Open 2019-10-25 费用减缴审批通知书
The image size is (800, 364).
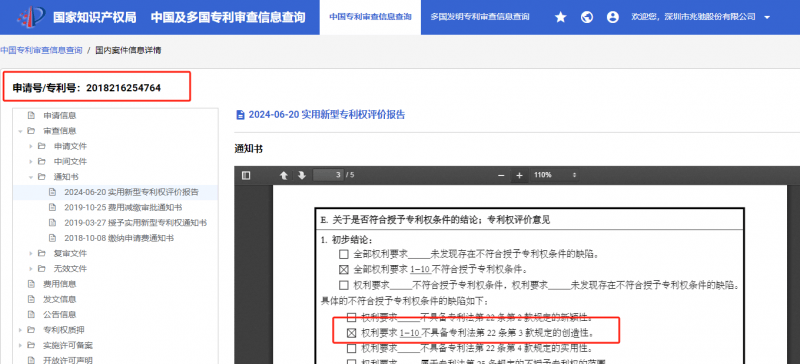coord(123,207)
